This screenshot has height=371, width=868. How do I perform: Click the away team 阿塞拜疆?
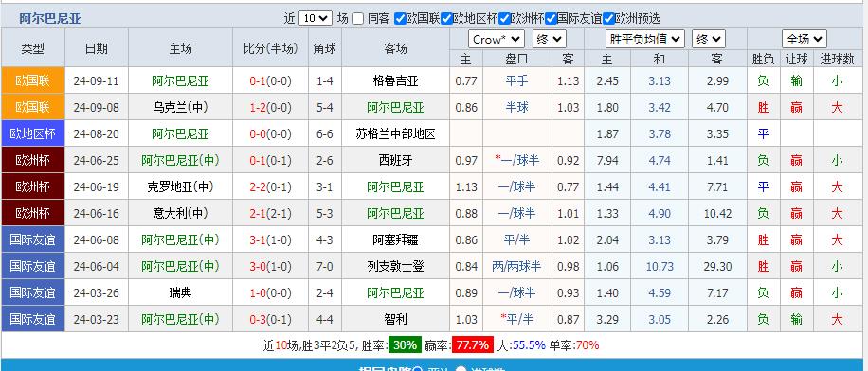[x=396, y=240]
